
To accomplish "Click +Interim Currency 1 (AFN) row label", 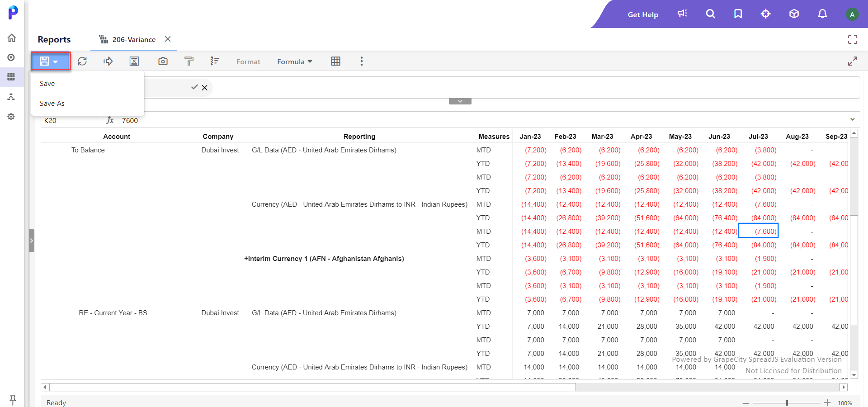I will pos(324,259).
